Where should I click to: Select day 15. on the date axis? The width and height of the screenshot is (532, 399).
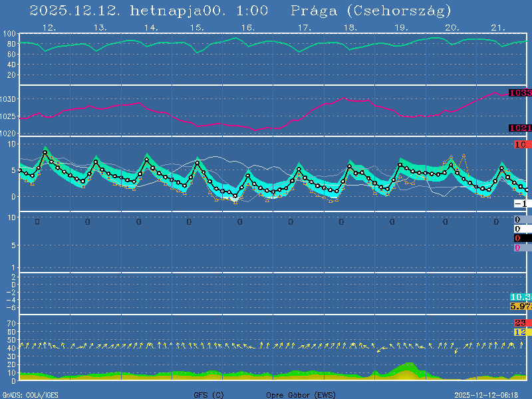[x=197, y=28]
